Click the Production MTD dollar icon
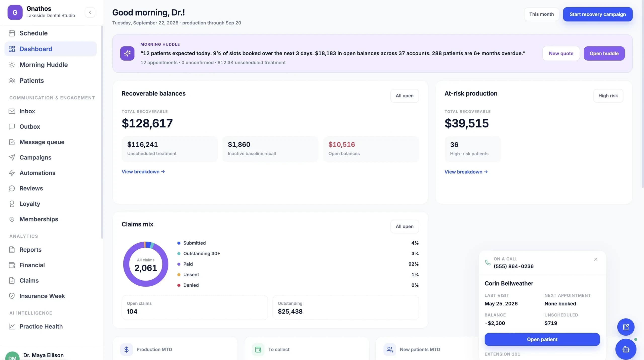The image size is (644, 360). click(x=127, y=349)
